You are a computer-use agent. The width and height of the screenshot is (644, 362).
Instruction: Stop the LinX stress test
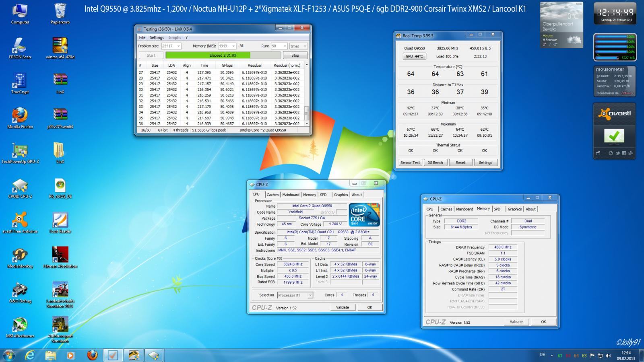(295, 56)
